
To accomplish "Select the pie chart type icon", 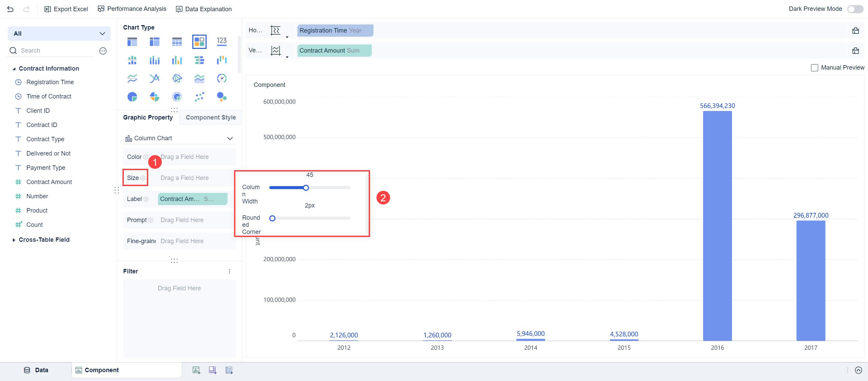I will point(132,97).
